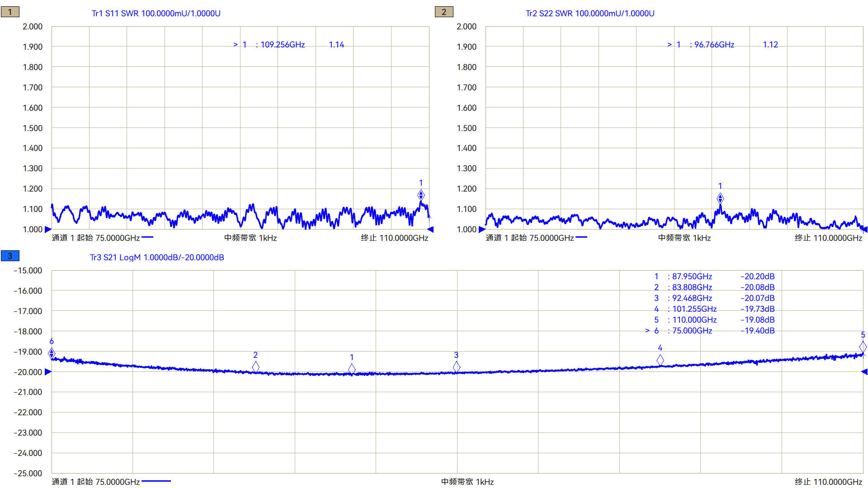Activate window 1 number box
868x488 pixels.
(10, 12)
